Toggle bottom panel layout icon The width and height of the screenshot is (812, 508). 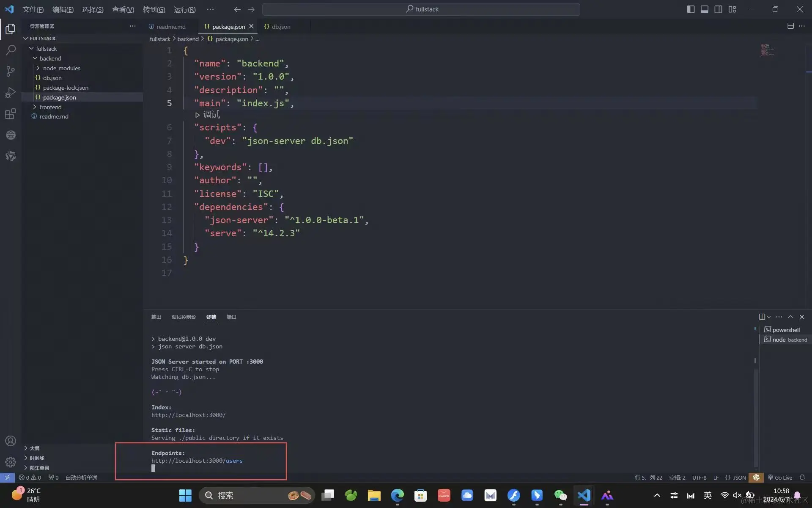[x=705, y=9]
